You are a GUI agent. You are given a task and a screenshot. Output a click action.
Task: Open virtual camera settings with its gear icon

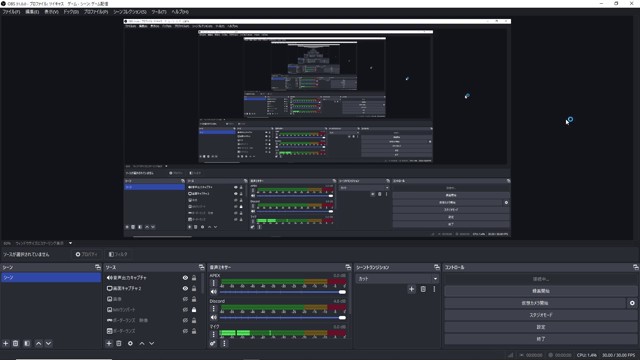632,303
